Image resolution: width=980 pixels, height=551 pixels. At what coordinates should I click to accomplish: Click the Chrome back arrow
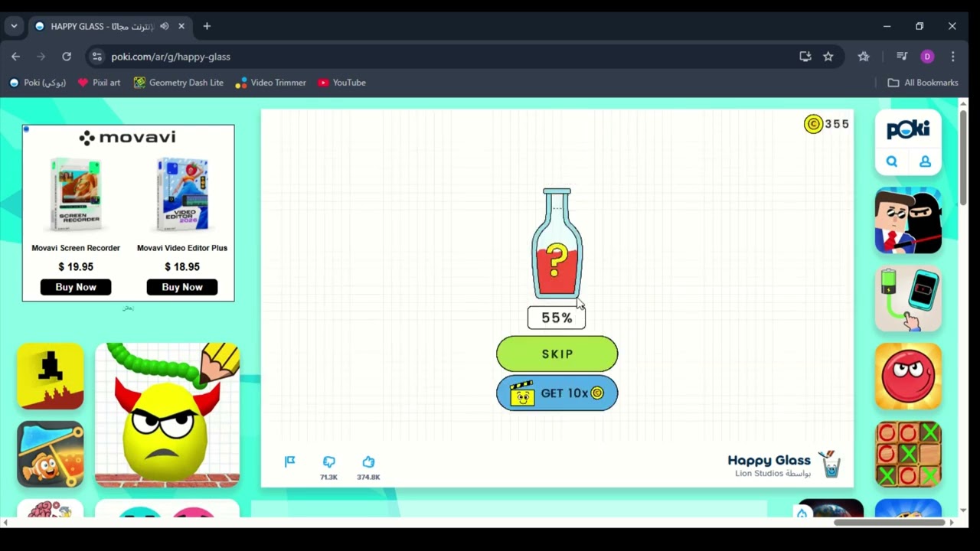[15, 57]
